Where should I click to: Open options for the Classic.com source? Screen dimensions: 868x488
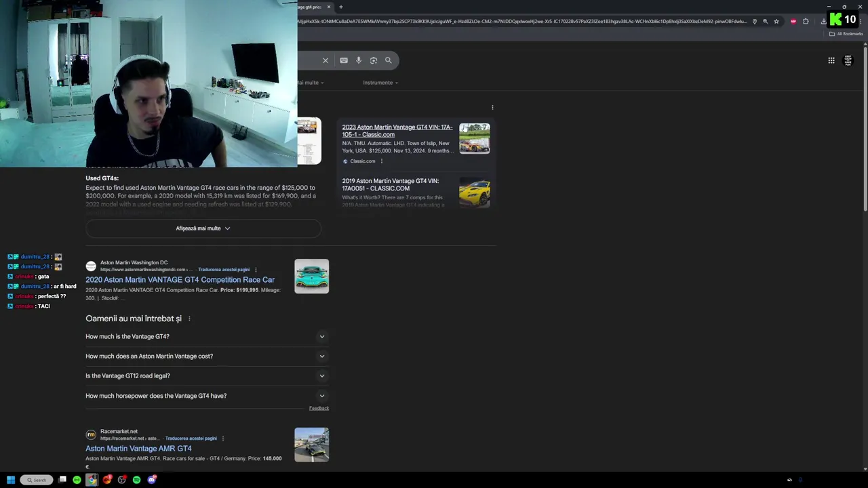coord(382,161)
